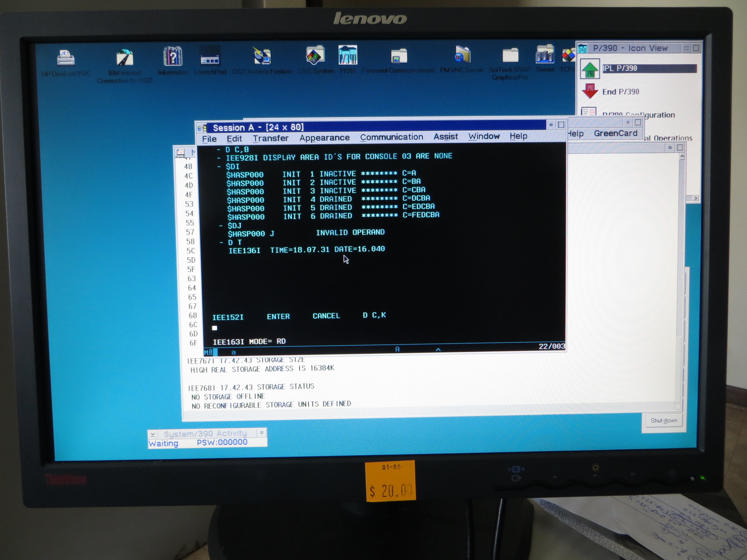Open the Server desktop icon
The height and width of the screenshot is (560, 747).
[545, 54]
